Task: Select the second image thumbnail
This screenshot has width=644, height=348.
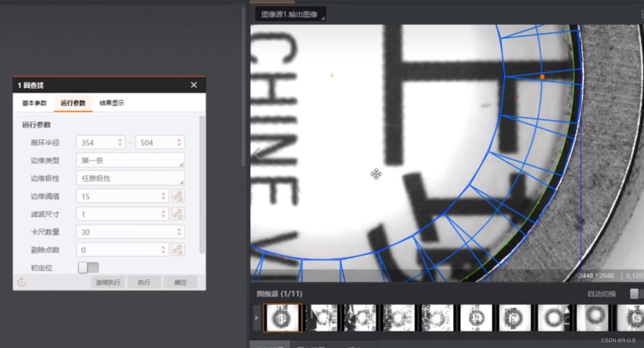Action: point(321,318)
